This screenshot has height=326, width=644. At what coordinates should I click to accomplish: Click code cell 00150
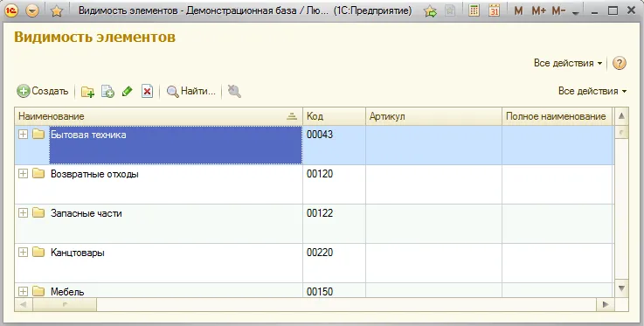(334, 290)
